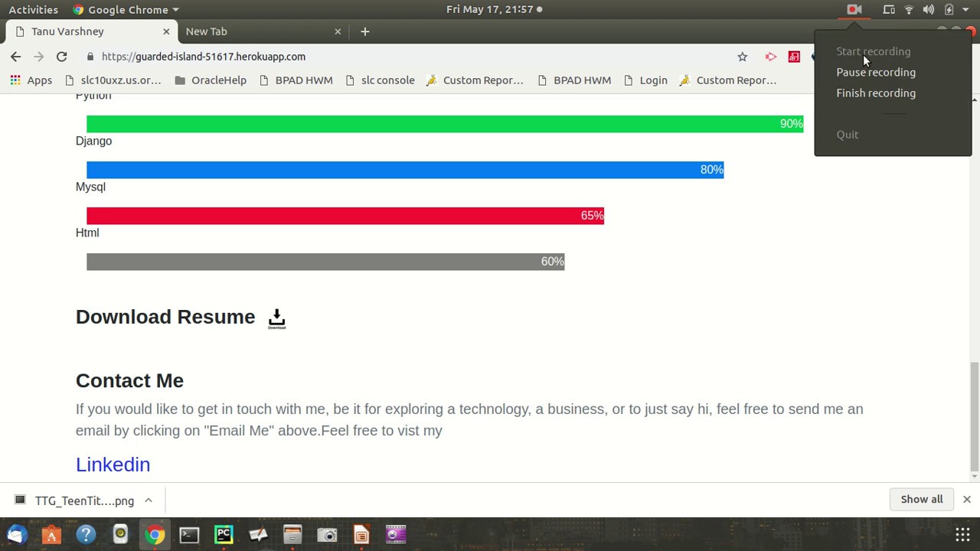980x551 pixels.
Task: Open a new tab with the plus button
Action: point(365,31)
